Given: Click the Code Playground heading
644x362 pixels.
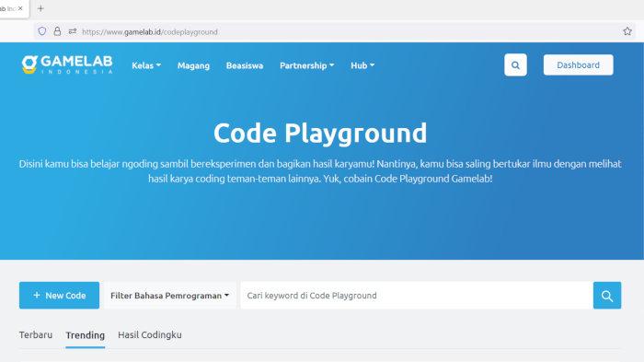Looking at the screenshot, I should click(x=320, y=134).
